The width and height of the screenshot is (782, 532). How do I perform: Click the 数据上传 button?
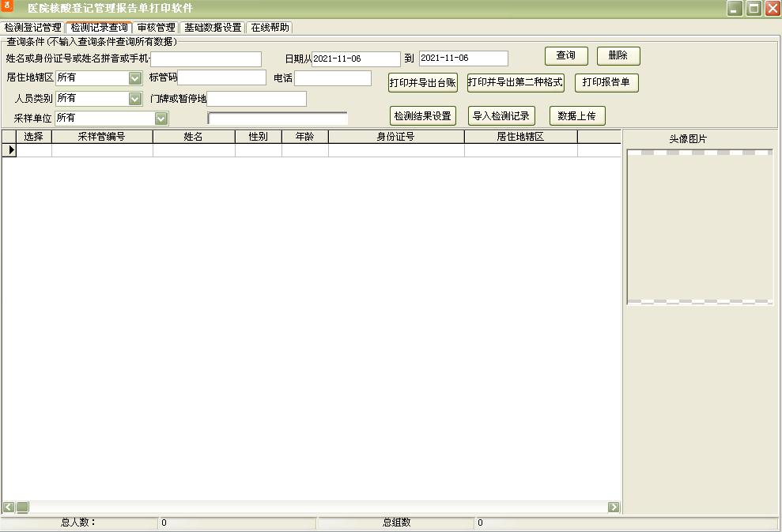point(577,115)
